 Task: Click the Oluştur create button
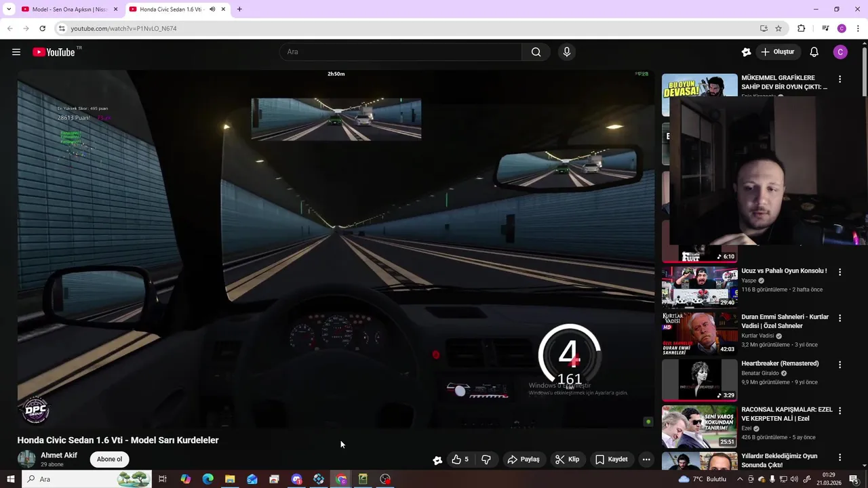coord(778,52)
